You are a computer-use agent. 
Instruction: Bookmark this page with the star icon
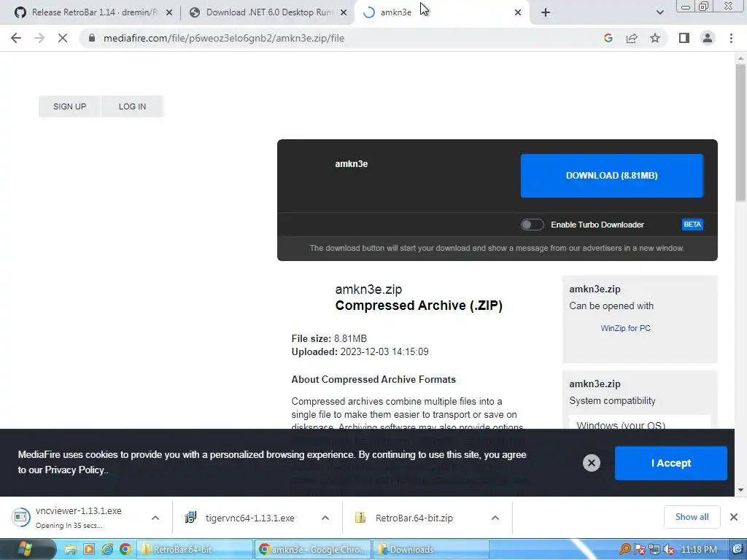(x=655, y=38)
